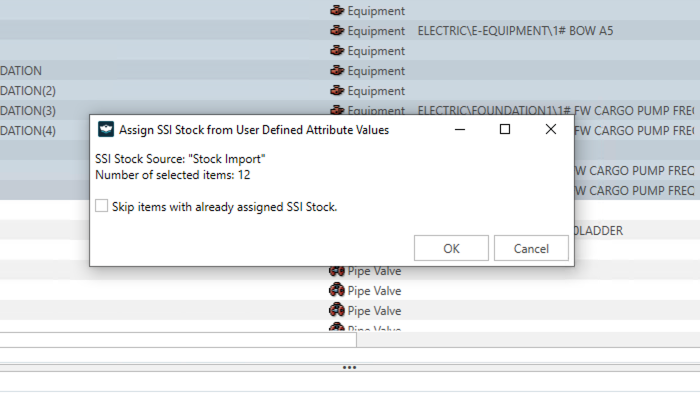This screenshot has height=400, width=700.
Task: Select the DATION(3) row name
Action: tap(28, 111)
